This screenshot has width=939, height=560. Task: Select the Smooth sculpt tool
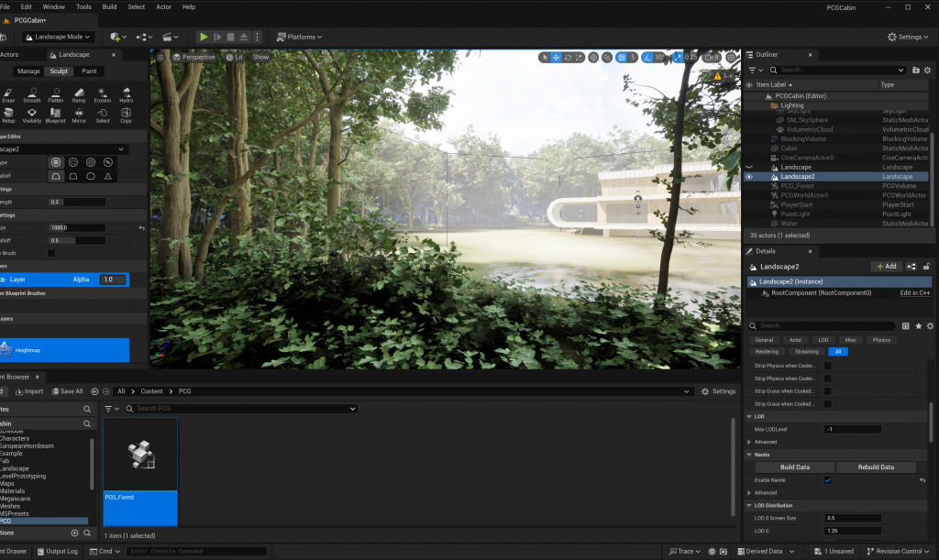(32, 94)
